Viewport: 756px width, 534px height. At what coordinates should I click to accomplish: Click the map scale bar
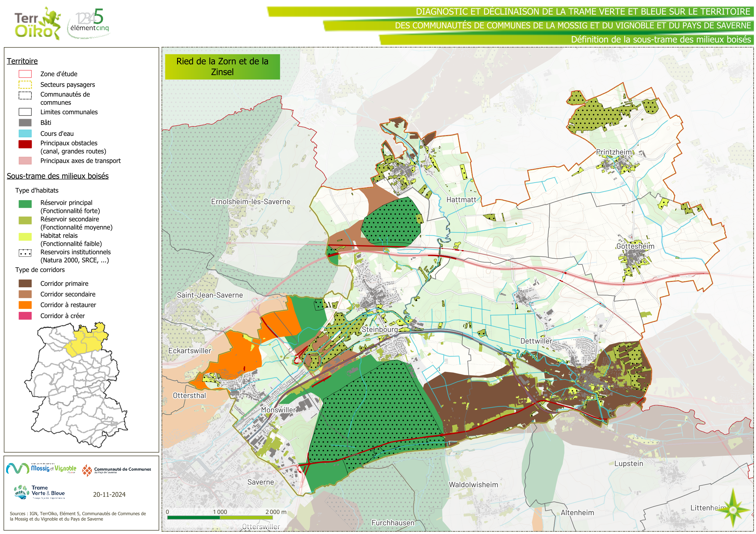219,517
